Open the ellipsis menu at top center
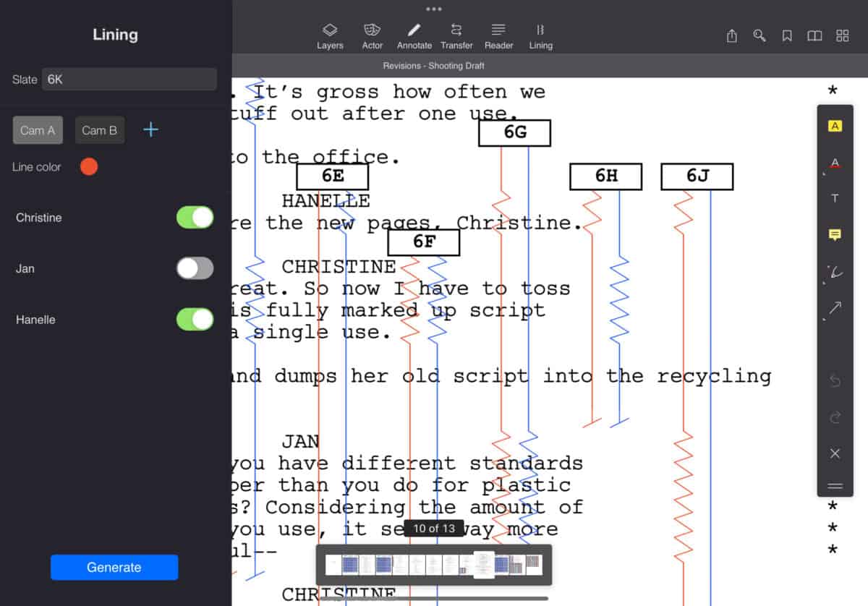 [434, 9]
